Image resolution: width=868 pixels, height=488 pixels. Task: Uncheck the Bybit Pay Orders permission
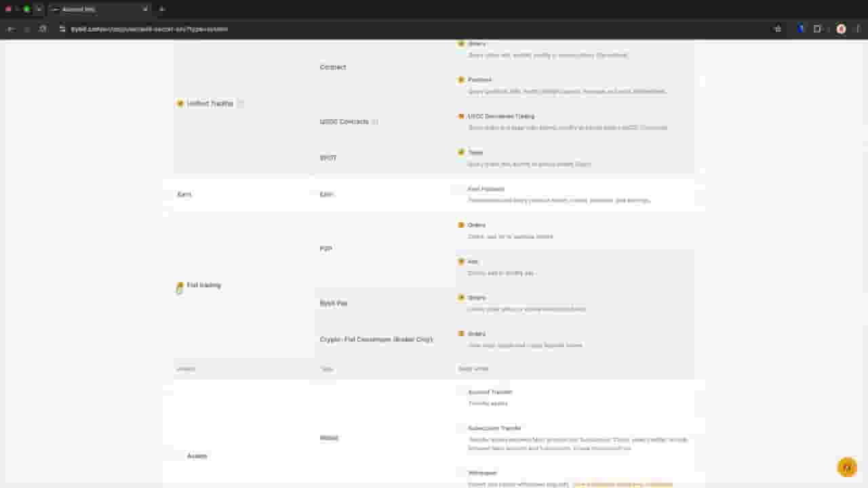pos(461,298)
